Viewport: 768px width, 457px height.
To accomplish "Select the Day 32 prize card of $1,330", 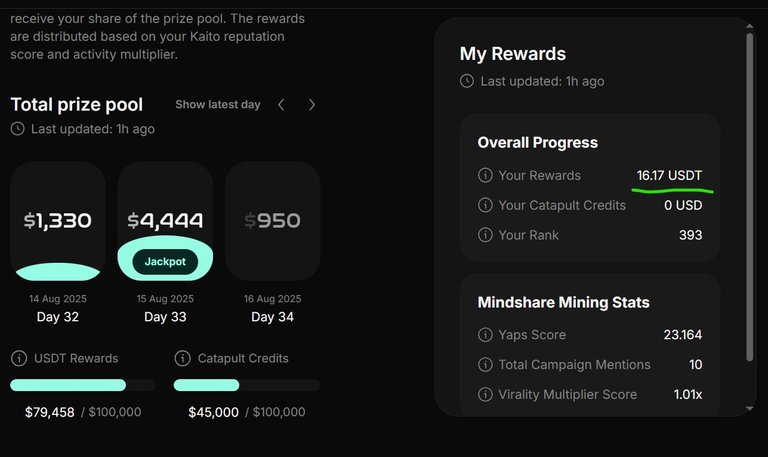I will point(58,221).
